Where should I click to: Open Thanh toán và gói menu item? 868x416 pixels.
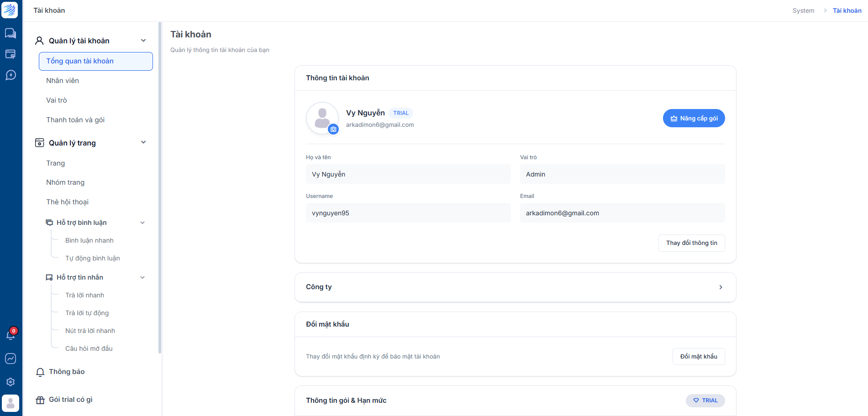(75, 120)
